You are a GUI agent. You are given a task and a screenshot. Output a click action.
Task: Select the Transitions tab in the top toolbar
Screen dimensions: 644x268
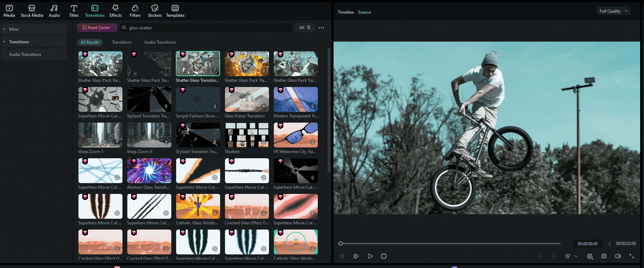[x=95, y=11]
